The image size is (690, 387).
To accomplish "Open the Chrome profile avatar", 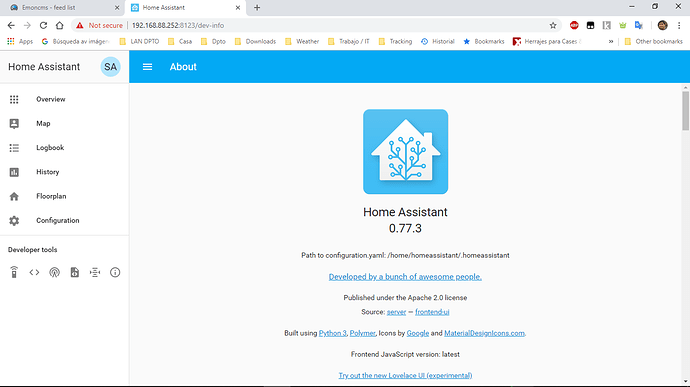I will click(x=663, y=26).
